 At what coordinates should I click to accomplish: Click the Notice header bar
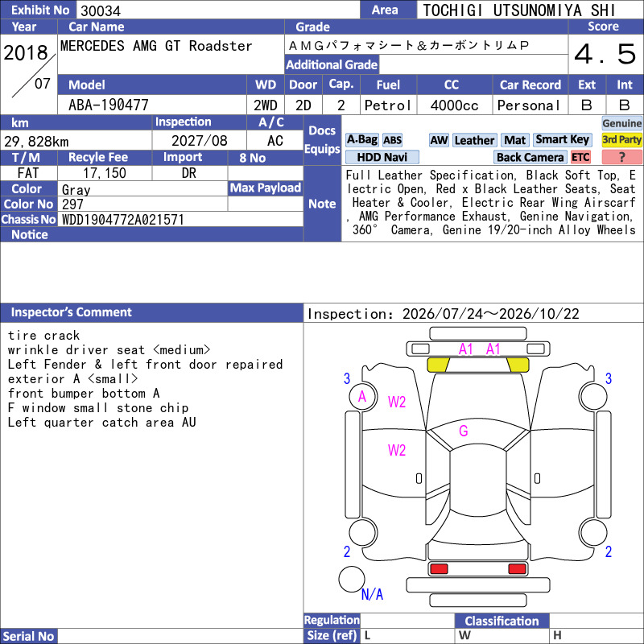[151, 234]
